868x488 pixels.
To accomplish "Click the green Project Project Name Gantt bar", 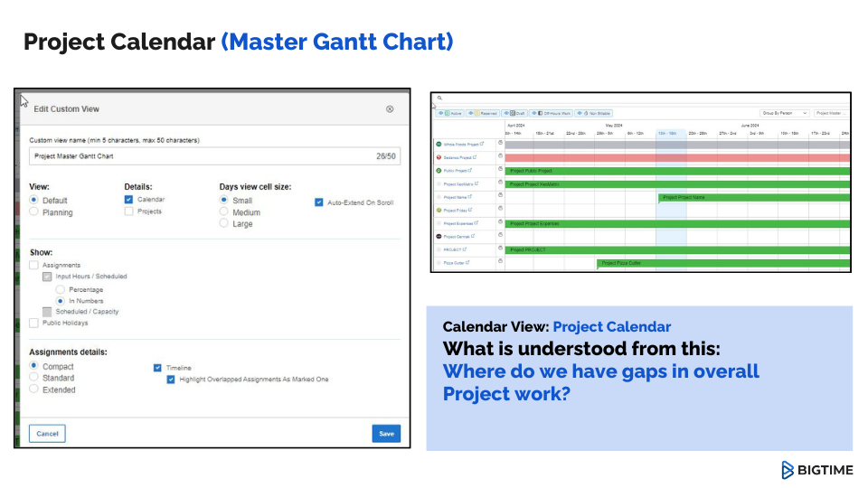I will pyautogui.click(x=754, y=198).
